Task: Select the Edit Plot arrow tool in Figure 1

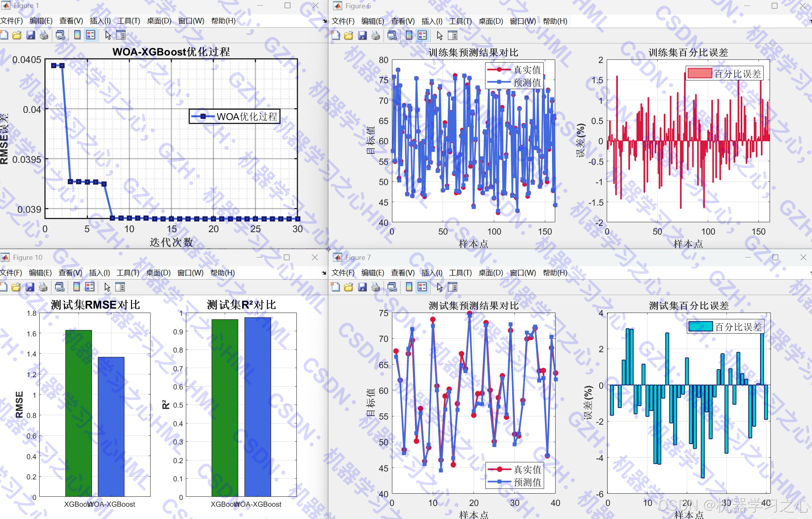Action: coord(107,35)
